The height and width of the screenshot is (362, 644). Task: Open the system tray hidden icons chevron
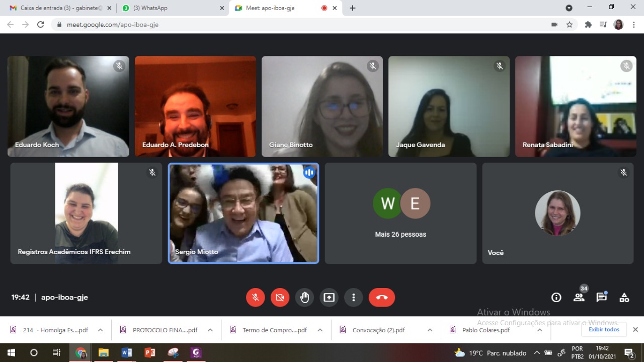point(537,353)
